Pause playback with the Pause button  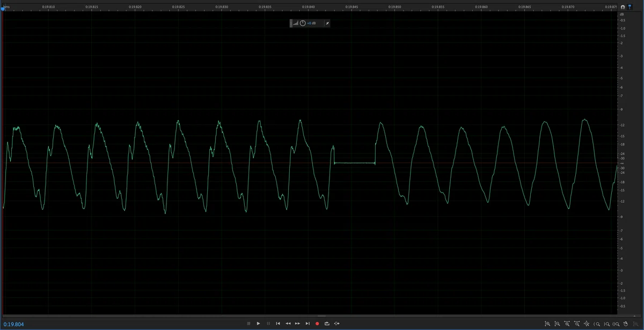pyautogui.click(x=268, y=324)
